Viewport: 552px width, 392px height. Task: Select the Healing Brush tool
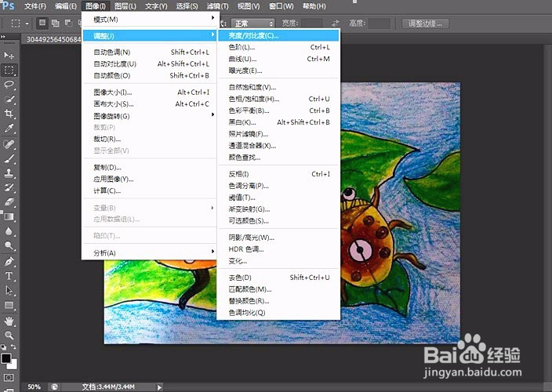click(9, 144)
